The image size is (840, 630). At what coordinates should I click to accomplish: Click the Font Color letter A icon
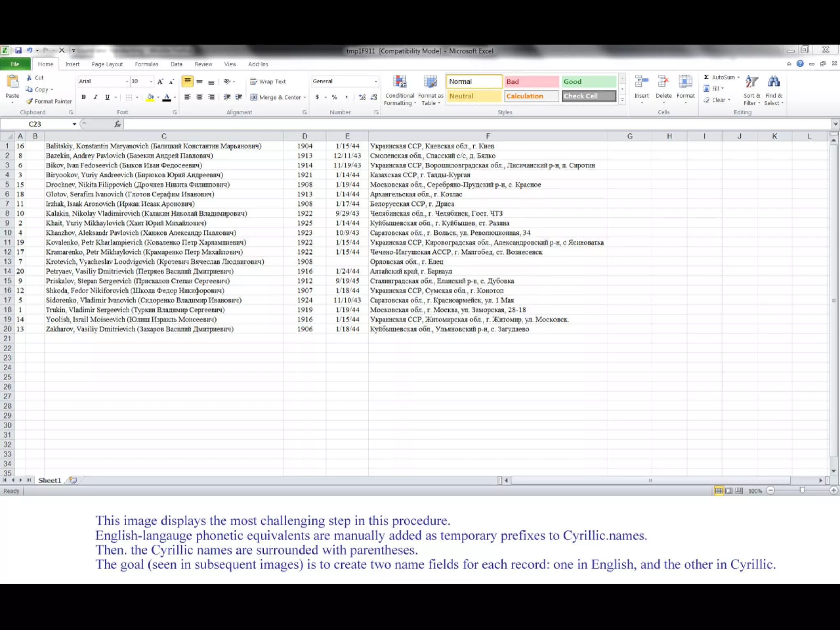pyautogui.click(x=167, y=98)
